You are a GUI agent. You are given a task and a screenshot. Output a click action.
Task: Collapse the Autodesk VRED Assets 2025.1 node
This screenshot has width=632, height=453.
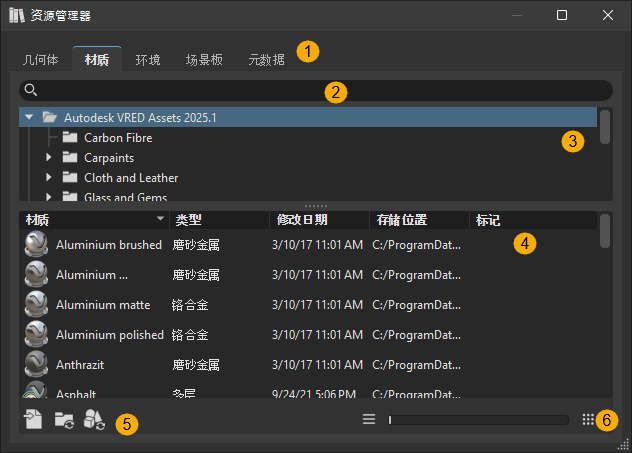point(29,117)
